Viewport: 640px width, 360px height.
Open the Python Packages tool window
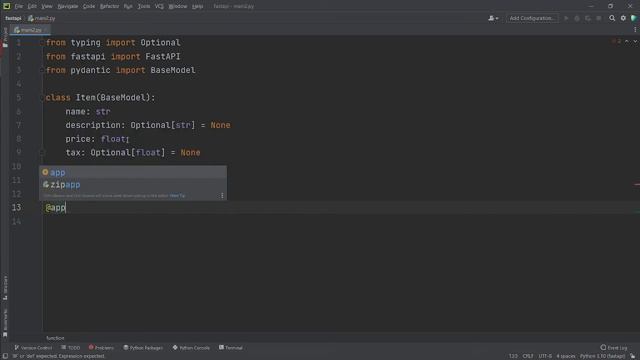click(x=143, y=348)
